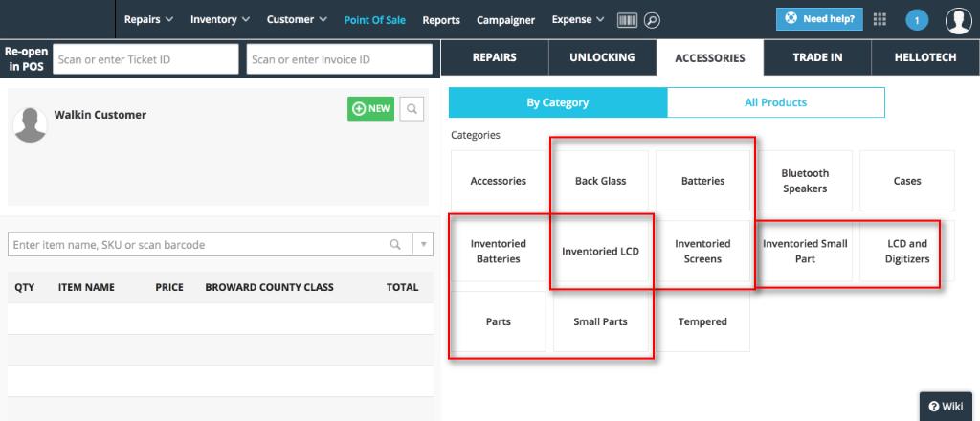
Task: Open the Inventoried LCD category
Action: tap(601, 251)
